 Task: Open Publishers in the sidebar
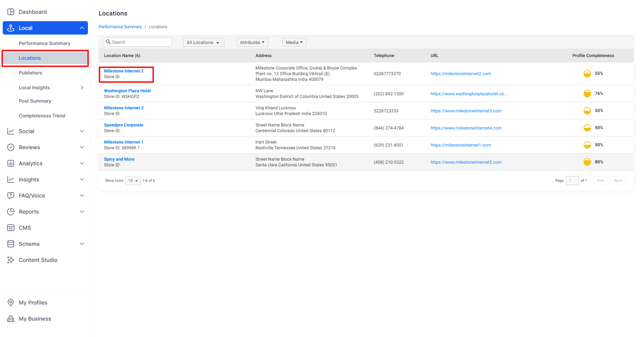coord(31,73)
